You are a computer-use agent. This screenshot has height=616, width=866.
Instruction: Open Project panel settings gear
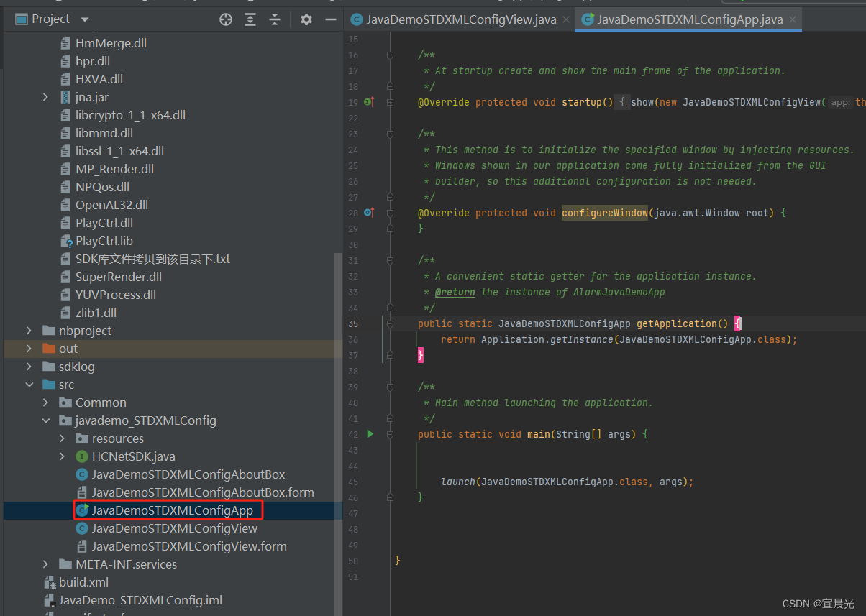pyautogui.click(x=306, y=19)
